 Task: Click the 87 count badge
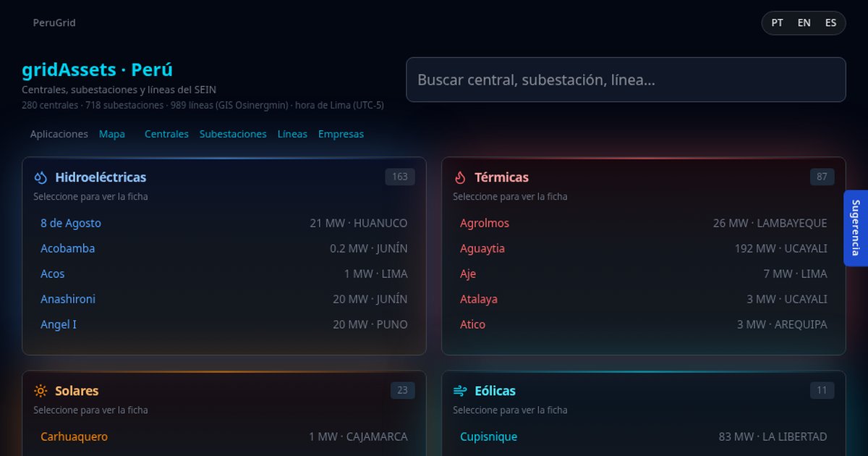[x=822, y=177]
